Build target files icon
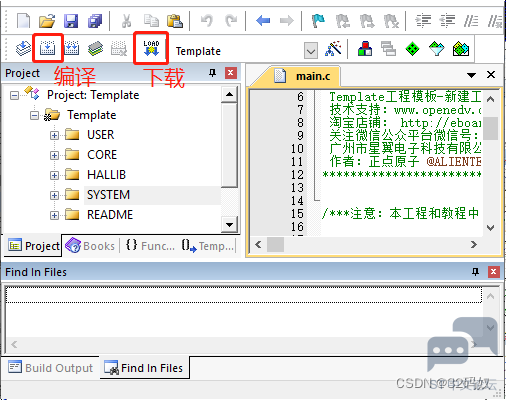506x400 pixels. (x=47, y=49)
